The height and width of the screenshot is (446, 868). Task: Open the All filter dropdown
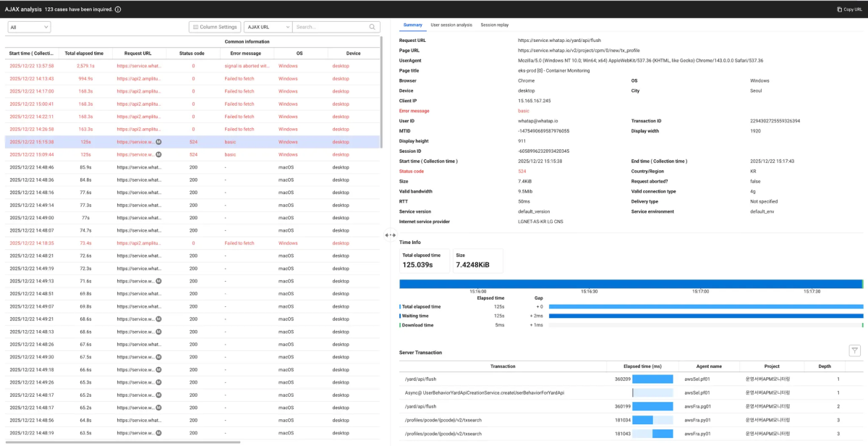point(29,27)
